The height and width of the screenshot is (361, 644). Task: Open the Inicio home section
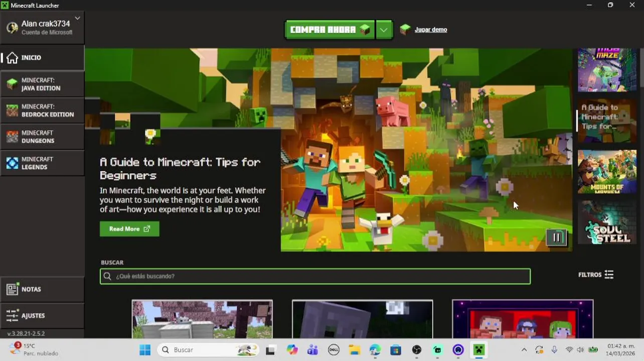tap(42, 58)
